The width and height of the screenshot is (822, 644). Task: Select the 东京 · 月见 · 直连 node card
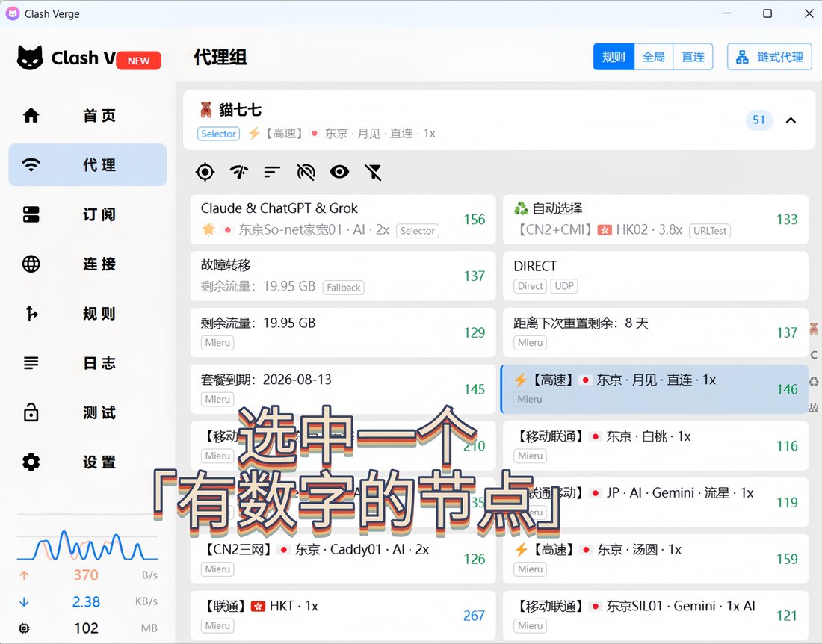(655, 388)
